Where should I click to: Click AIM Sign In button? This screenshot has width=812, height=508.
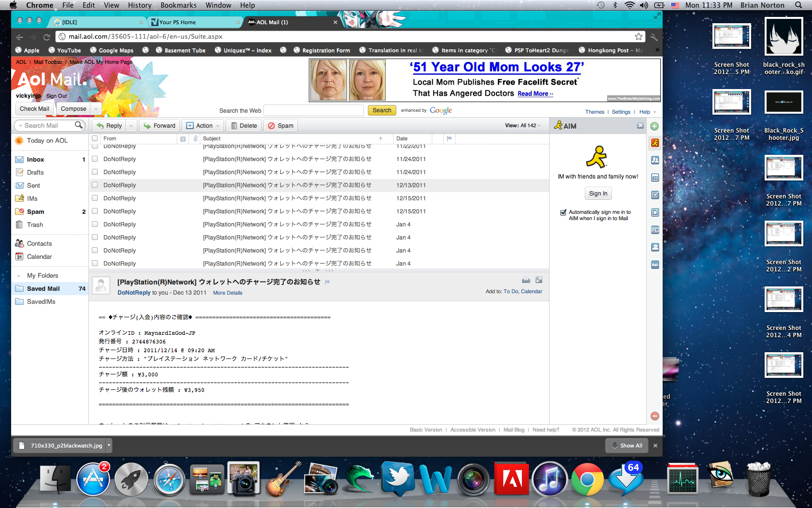[x=598, y=194]
